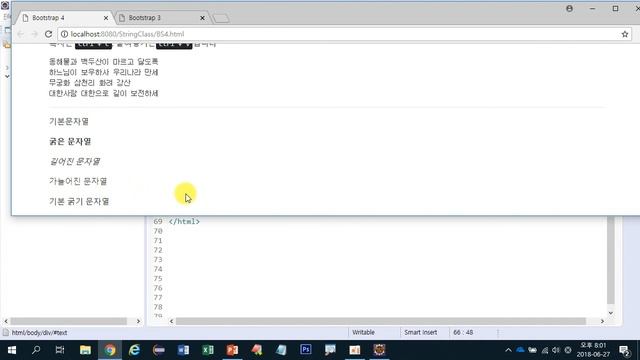Click editor horizontal scrollbar left arrow

pos(171,321)
